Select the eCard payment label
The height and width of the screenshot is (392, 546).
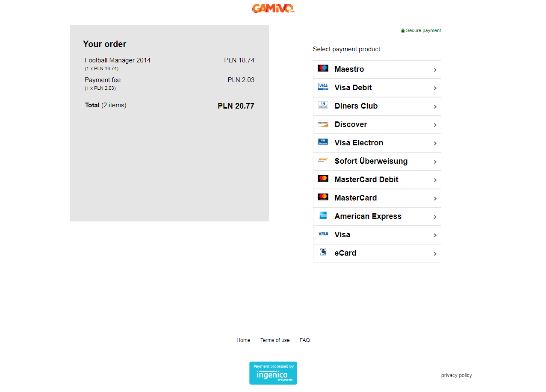point(345,253)
